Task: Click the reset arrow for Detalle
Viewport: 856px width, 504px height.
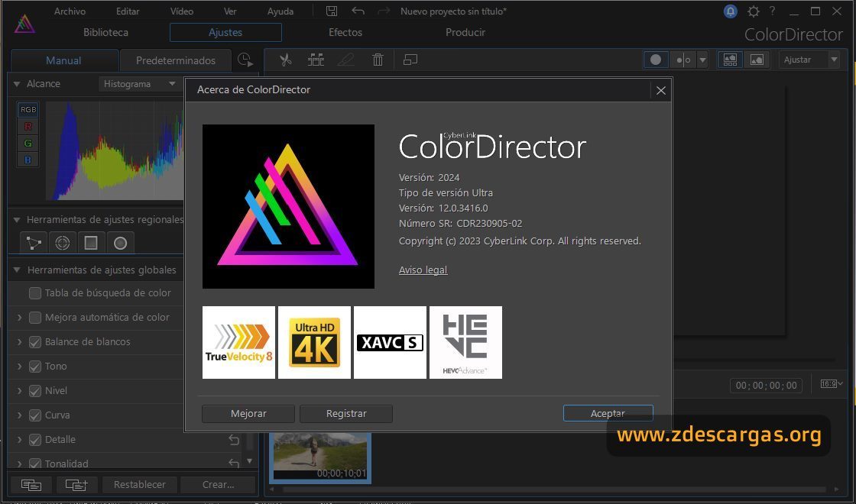Action: click(234, 440)
